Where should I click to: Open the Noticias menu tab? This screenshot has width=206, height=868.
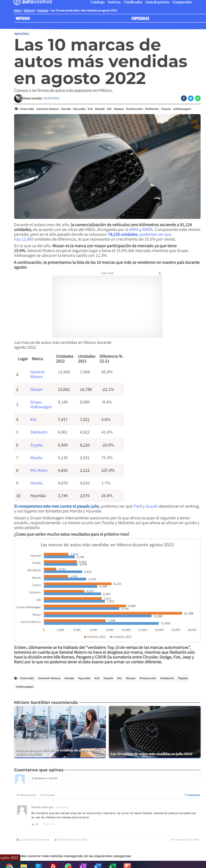pyautogui.click(x=23, y=19)
